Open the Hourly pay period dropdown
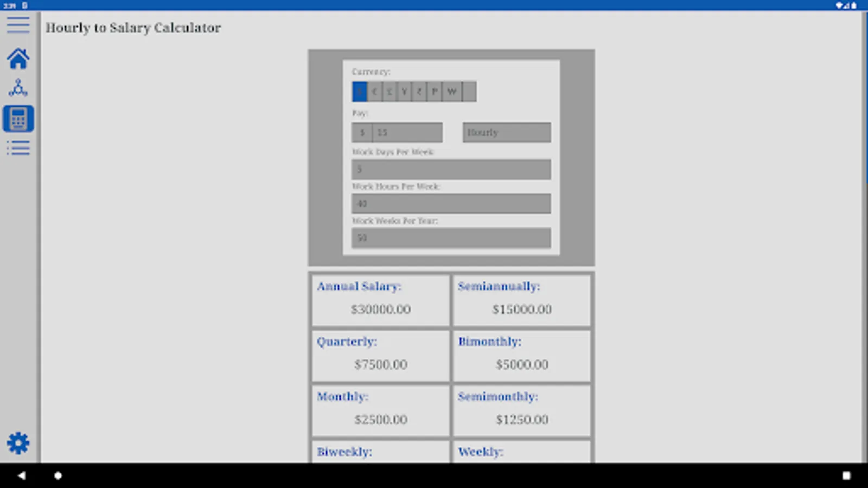 [506, 132]
